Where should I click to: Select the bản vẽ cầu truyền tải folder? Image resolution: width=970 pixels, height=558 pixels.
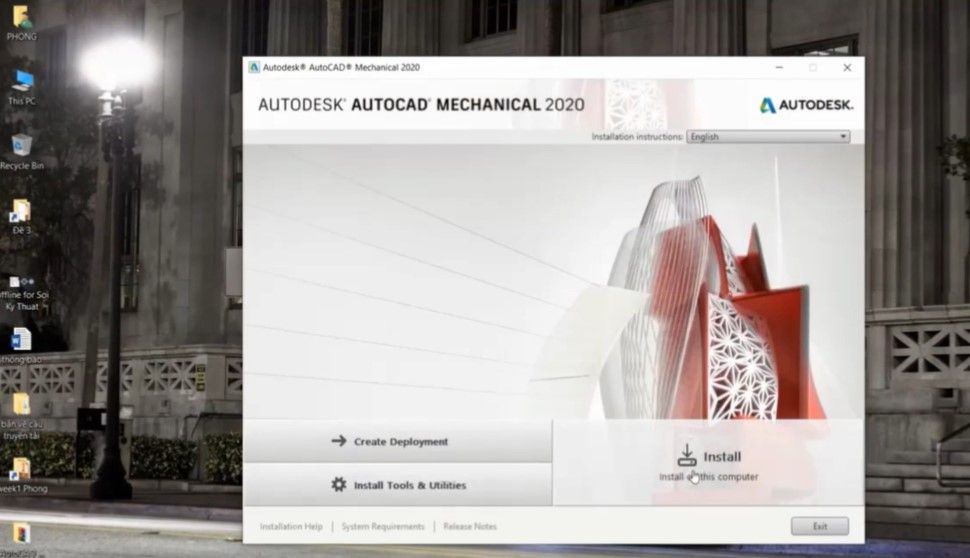22,416
